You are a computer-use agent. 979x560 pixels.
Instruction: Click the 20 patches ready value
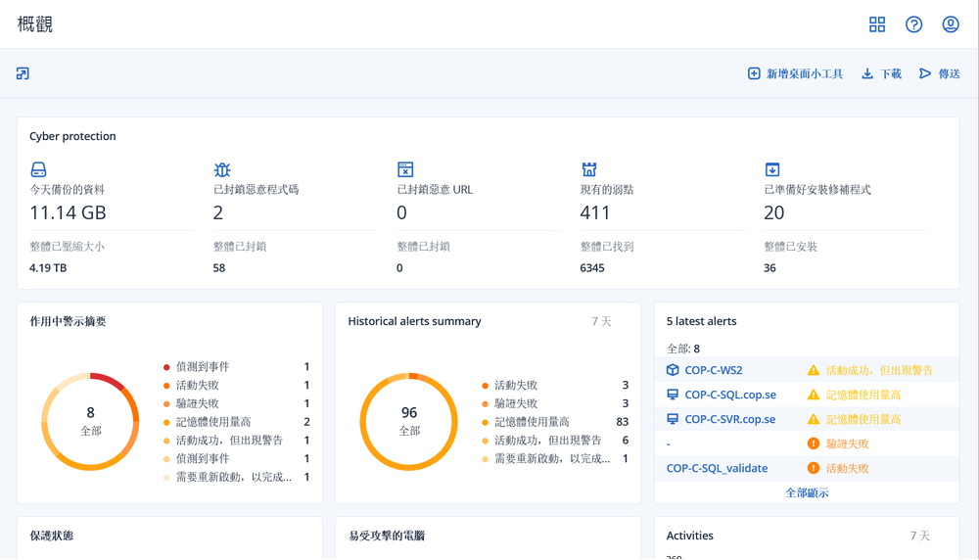click(774, 212)
